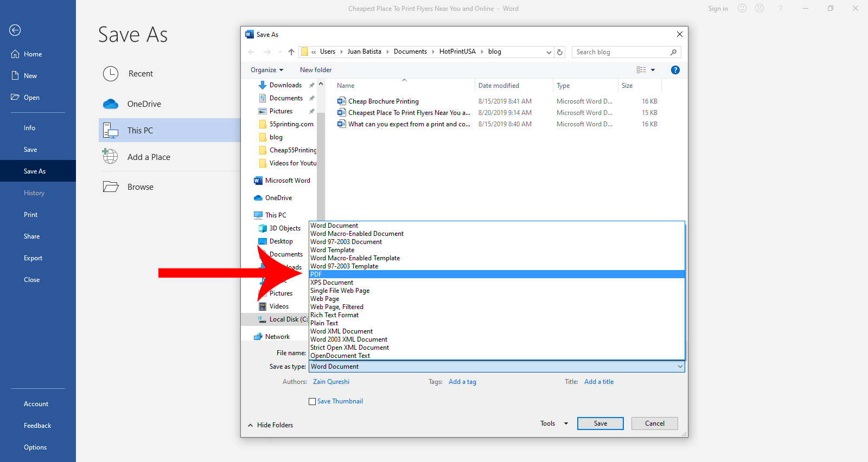
Task: Click the Add a tag link
Action: [462, 382]
